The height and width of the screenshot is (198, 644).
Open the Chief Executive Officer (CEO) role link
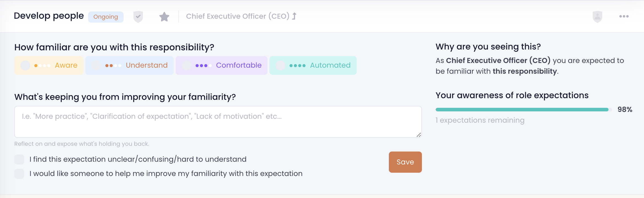pyautogui.click(x=238, y=16)
